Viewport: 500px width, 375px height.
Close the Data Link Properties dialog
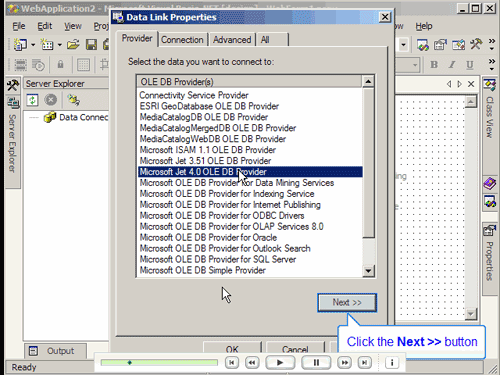pos(385,17)
